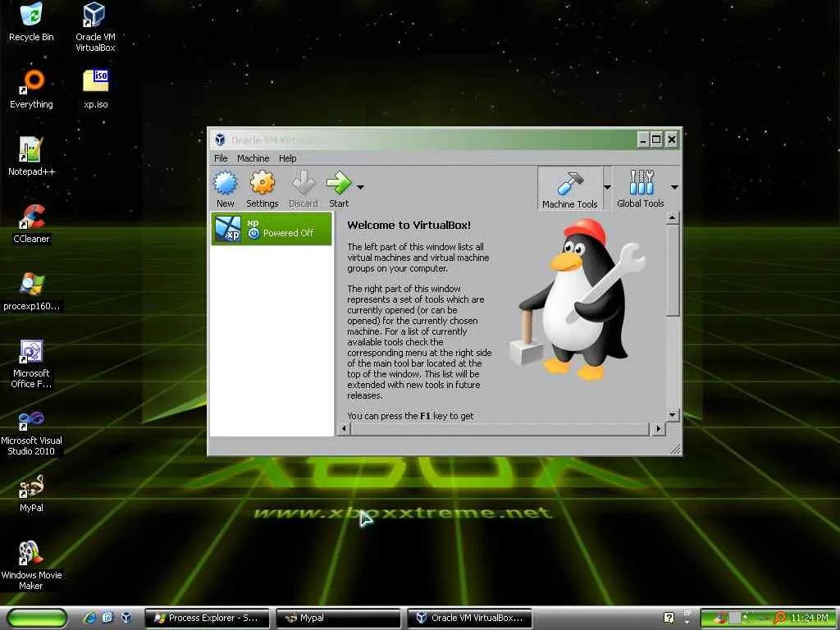This screenshot has height=630, width=840.
Task: Click the Everything search tray icon
Action: coord(779,619)
